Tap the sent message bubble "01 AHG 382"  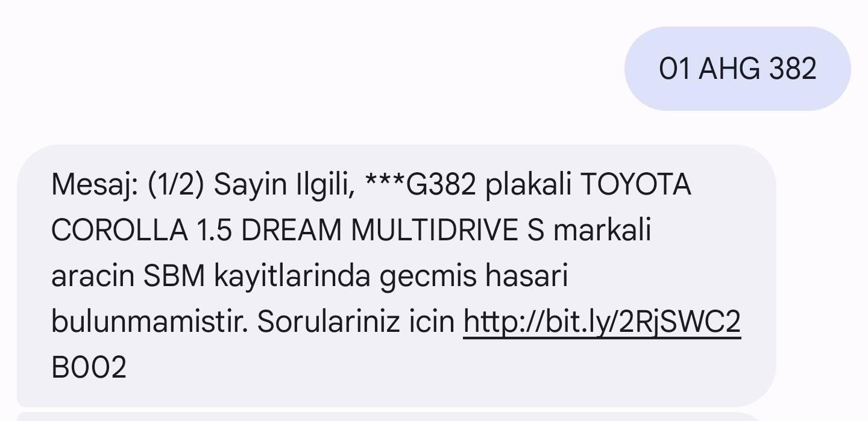pos(737,69)
